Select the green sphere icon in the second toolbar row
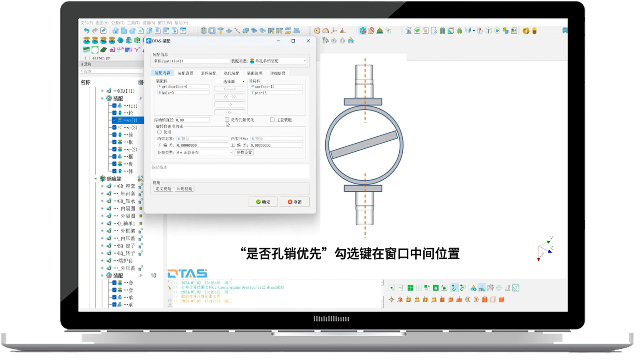Viewport: 640px width, 360px height. (120, 40)
